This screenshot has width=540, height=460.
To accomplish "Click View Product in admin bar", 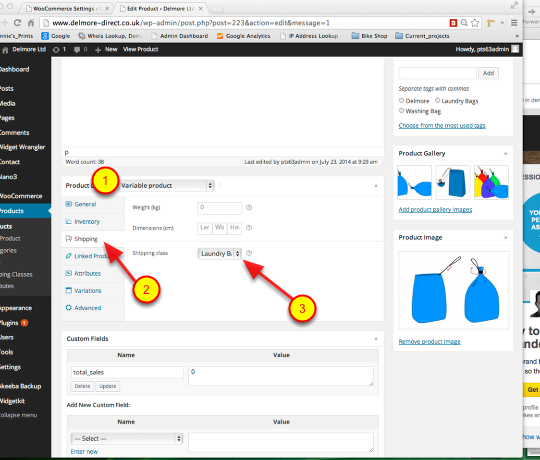I will click(x=141, y=49).
